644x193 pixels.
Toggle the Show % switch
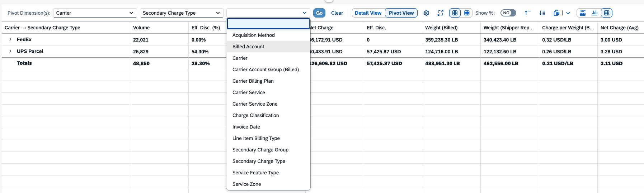pos(508,13)
